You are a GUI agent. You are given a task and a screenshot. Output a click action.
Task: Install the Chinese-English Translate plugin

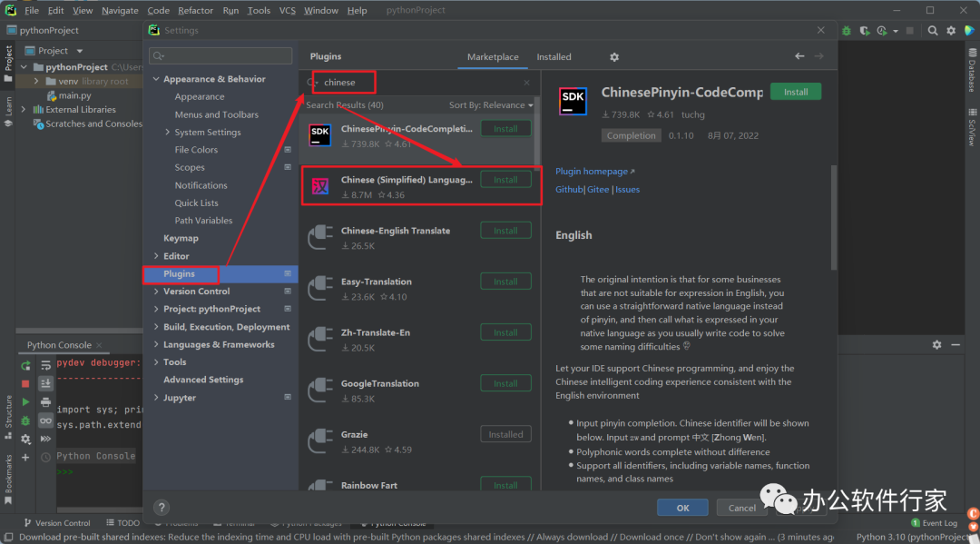[x=505, y=231]
